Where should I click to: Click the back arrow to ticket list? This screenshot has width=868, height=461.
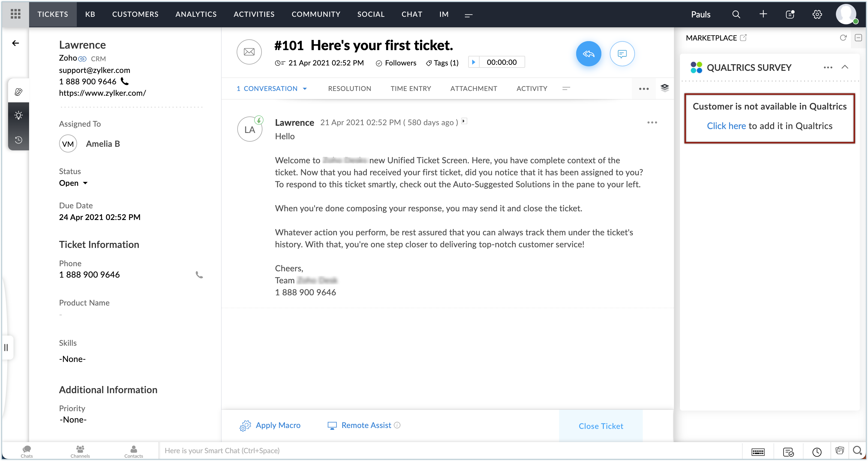[16, 43]
